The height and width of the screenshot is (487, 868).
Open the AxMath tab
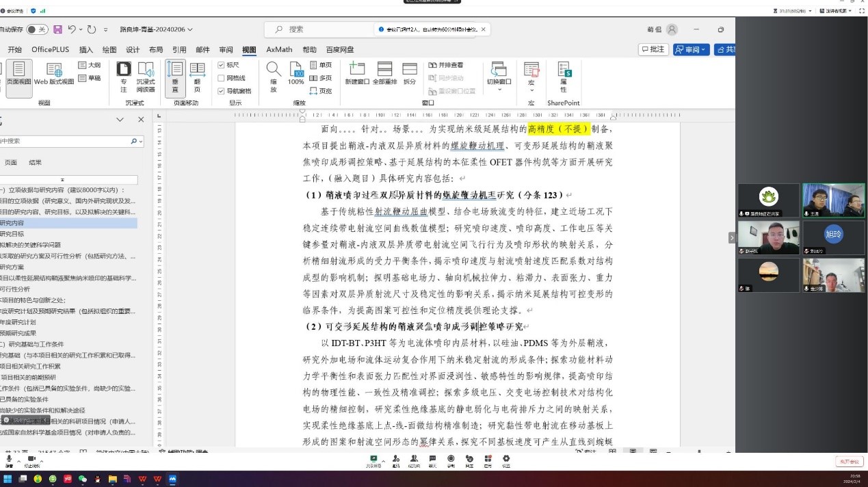click(x=279, y=49)
